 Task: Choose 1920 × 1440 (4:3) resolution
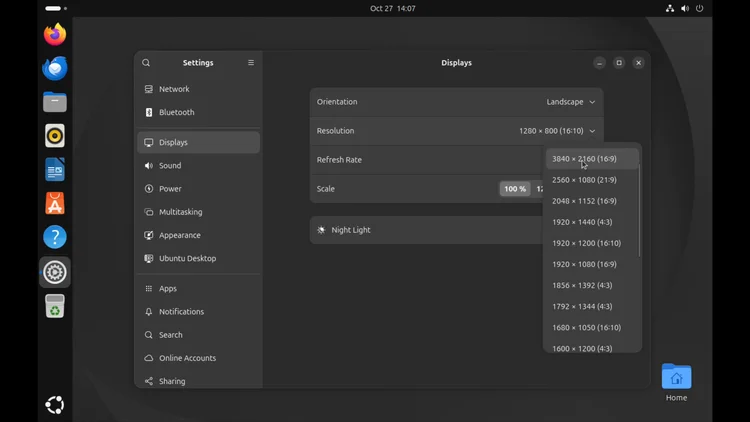(592, 222)
